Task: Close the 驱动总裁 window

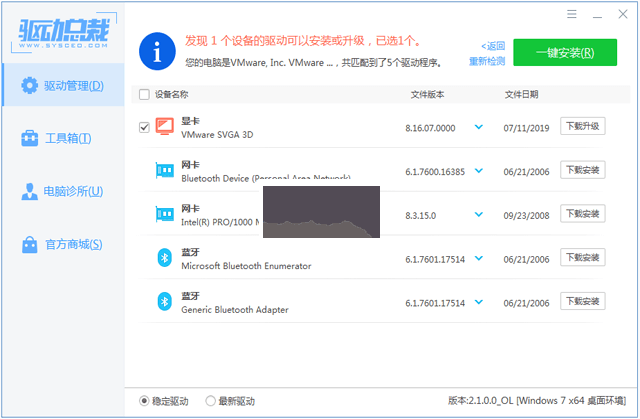Action: pyautogui.click(x=623, y=14)
